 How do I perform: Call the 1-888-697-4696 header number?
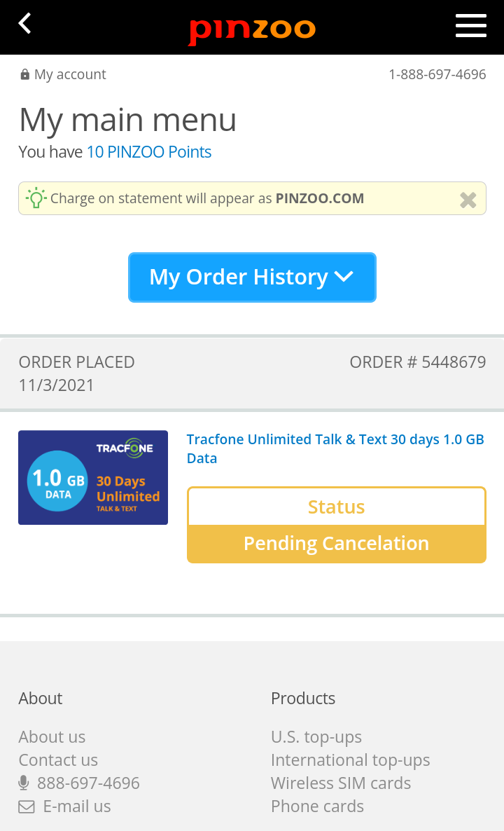pyautogui.click(x=437, y=74)
